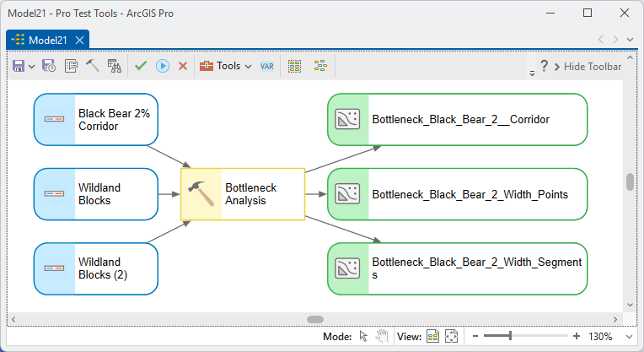Viewport: 644px width, 352px height.
Task: Expand the Tools dropdown
Action: point(248,66)
